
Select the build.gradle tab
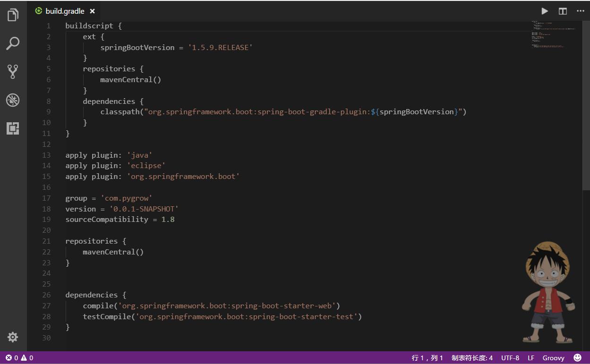pyautogui.click(x=64, y=11)
